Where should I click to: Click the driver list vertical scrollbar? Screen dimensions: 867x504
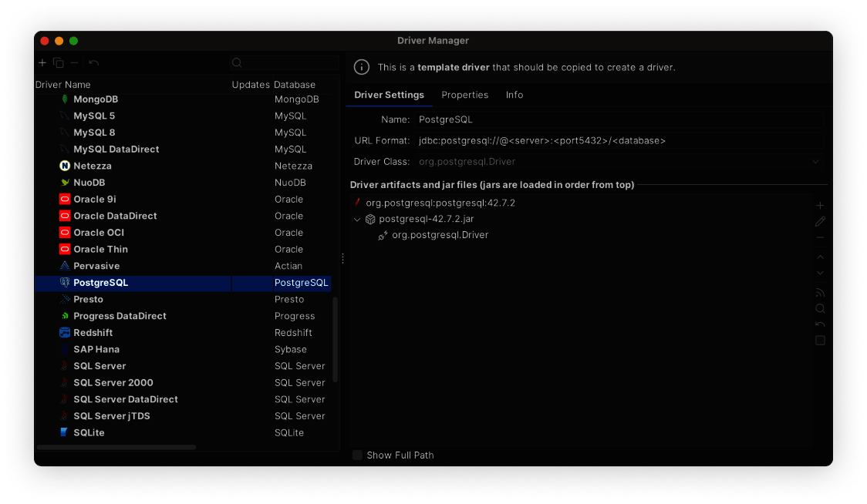coord(336,339)
